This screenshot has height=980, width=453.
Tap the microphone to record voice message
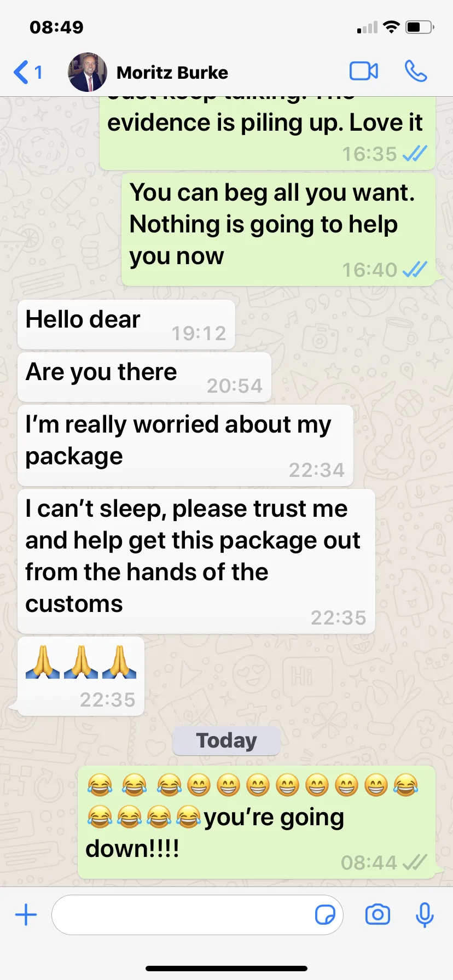pos(425,915)
